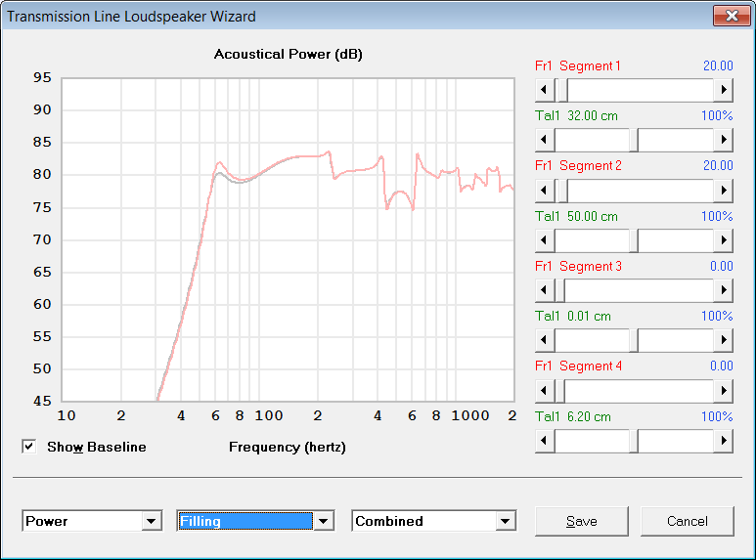Click right arrow of Tal1 50.00 cm slider
756x560 pixels.
click(x=723, y=240)
